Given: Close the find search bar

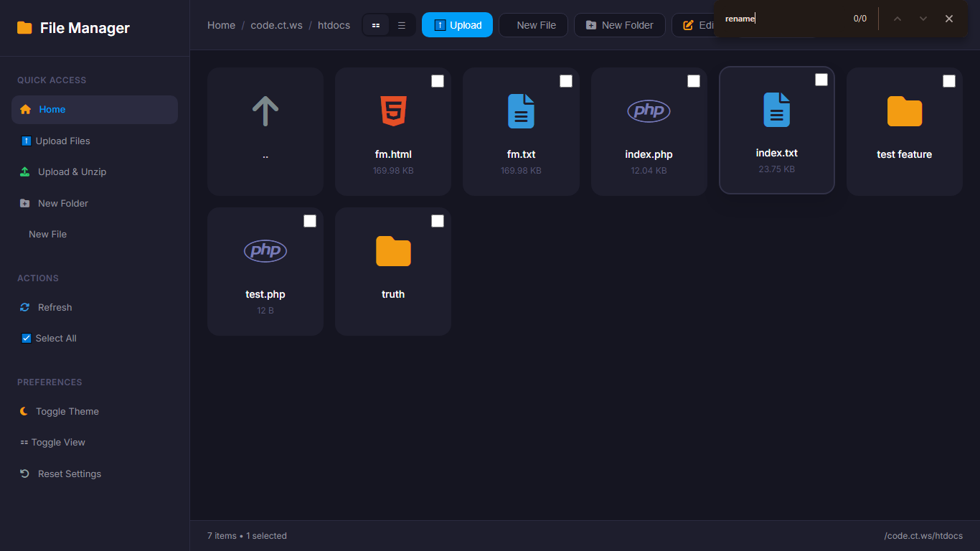Looking at the screenshot, I should pyautogui.click(x=949, y=19).
